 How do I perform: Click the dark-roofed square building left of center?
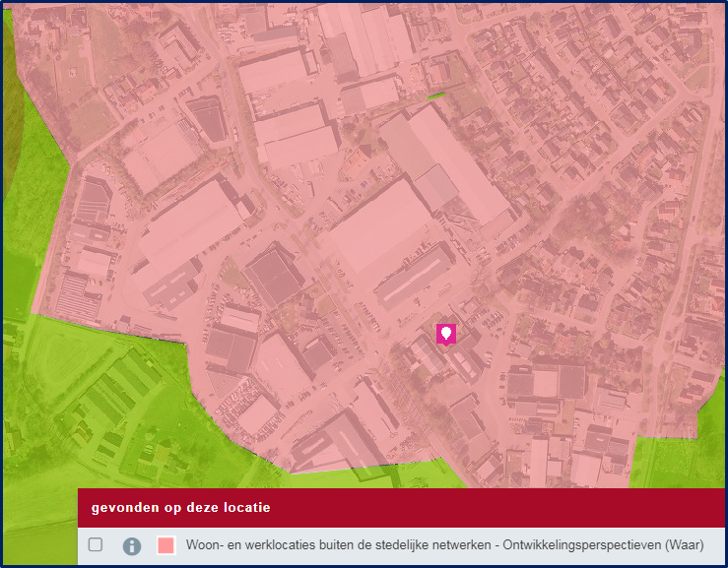[275, 276]
